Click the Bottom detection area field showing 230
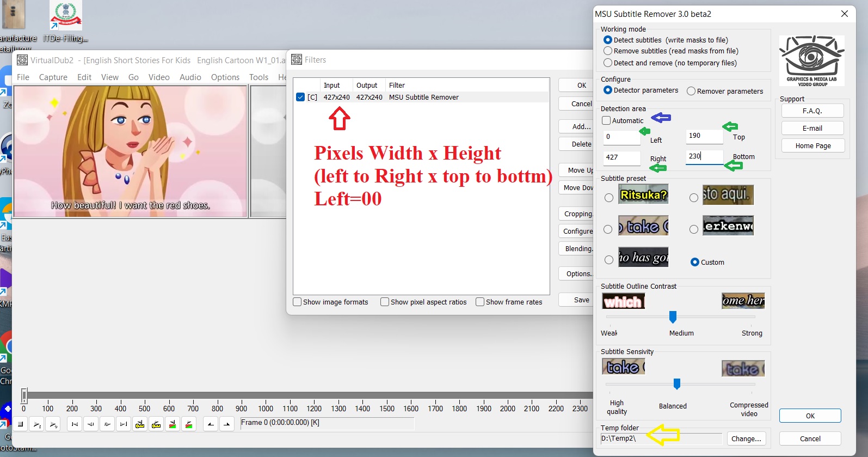 point(705,156)
